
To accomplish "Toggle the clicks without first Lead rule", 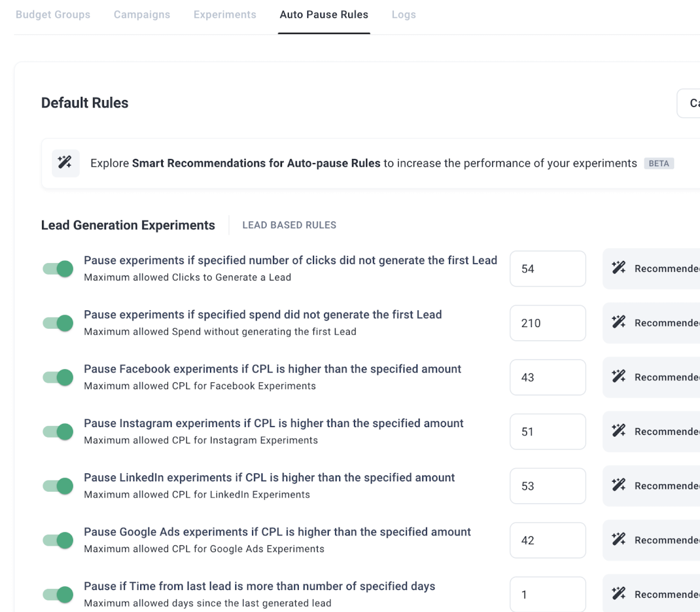I will pos(58,269).
